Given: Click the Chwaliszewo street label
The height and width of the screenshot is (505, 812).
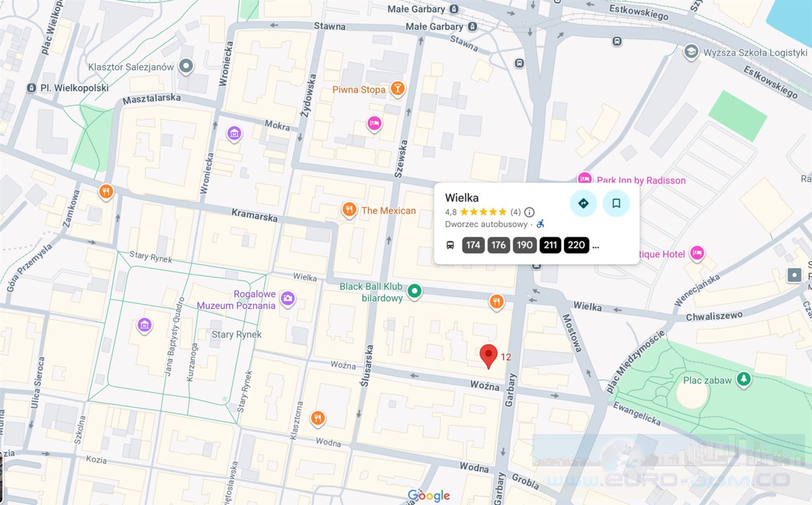Looking at the screenshot, I should pyautogui.click(x=714, y=316).
